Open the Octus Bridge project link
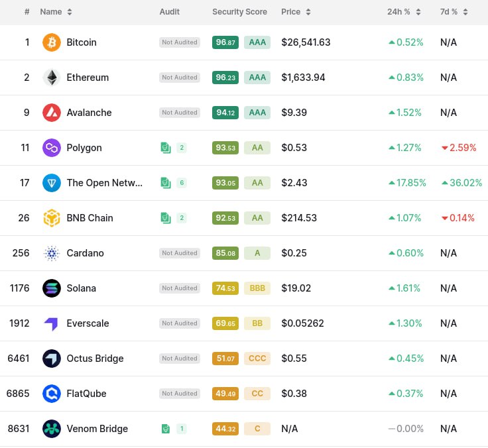 [95, 359]
